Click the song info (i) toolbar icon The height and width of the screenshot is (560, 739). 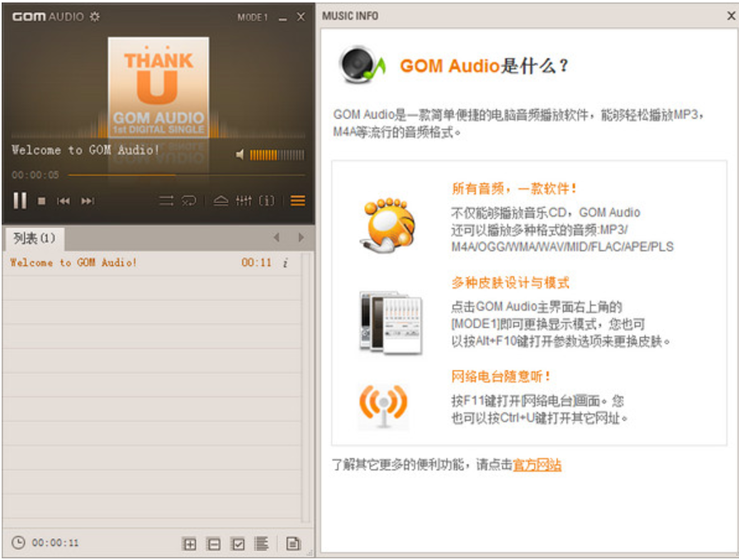pos(267,200)
